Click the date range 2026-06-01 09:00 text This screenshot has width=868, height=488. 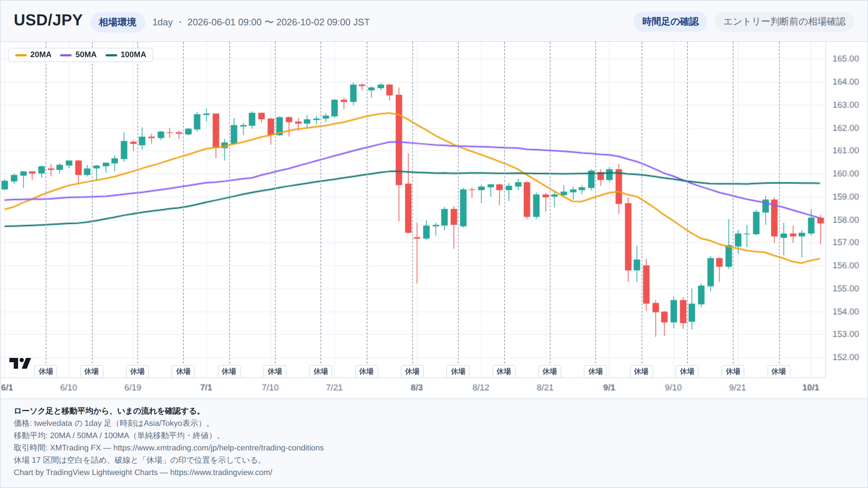[224, 22]
